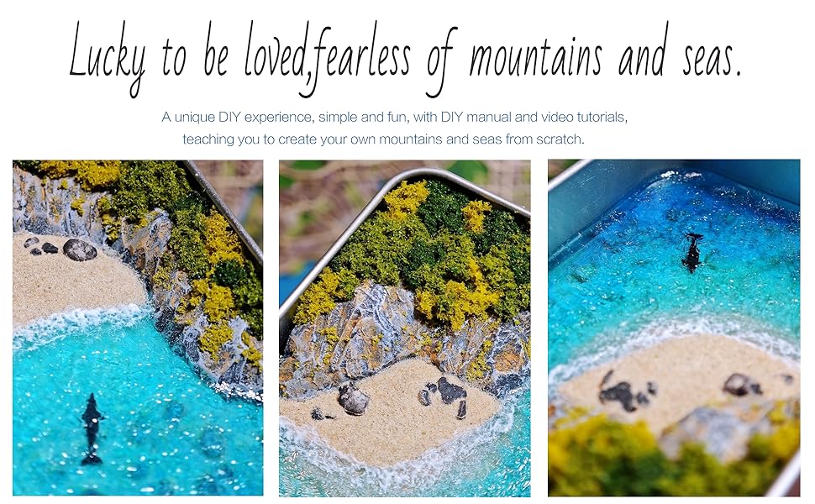This screenshot has height=504, width=815.
Task: Click the "teaching you to create" text line
Action: (384, 139)
